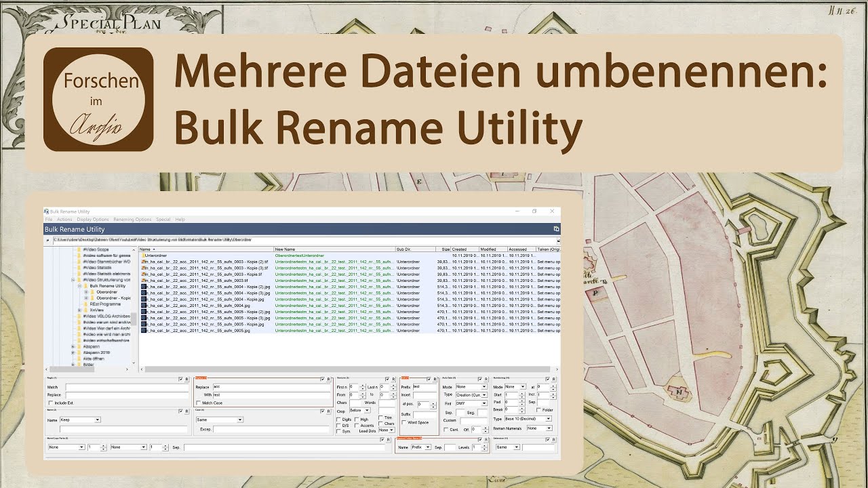
Task: Enable the Sym. checkbox
Action: point(338,431)
